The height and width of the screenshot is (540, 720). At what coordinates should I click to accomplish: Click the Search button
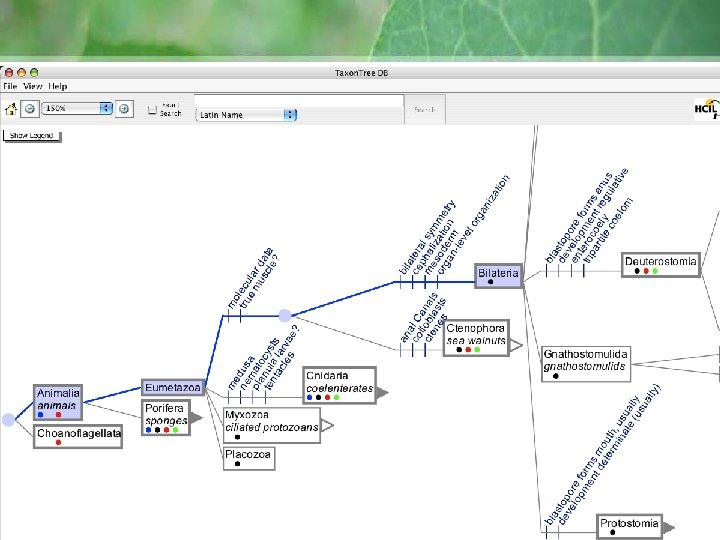[424, 109]
